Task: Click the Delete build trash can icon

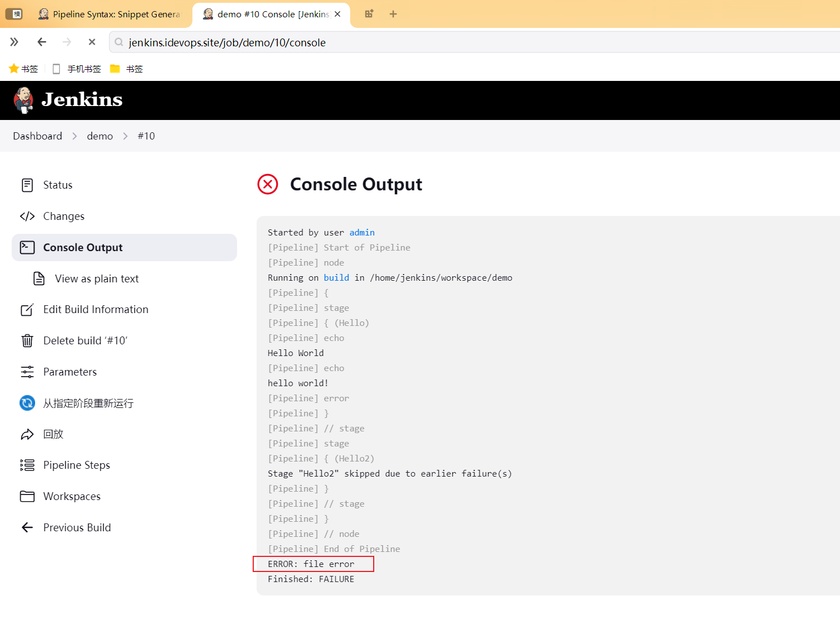Action: point(27,340)
